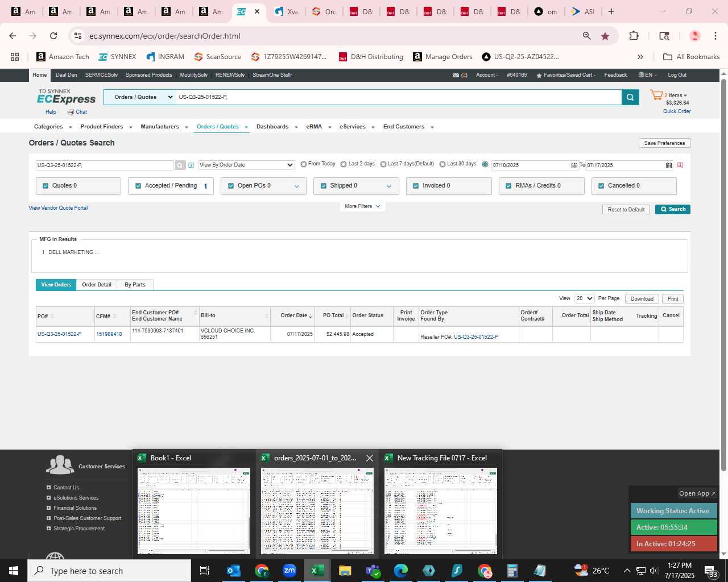Open Outlook from taskbar

[234, 571]
